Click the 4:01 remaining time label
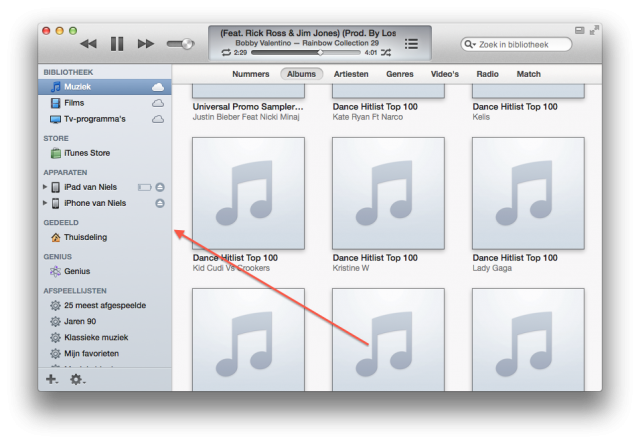The image size is (640, 444). coord(371,53)
